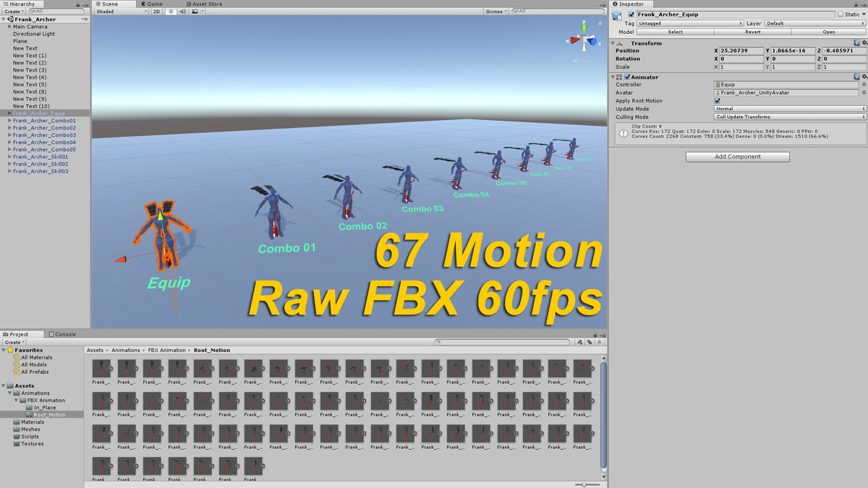Viewport: 868px width, 488px height.
Task: Open the Shaded draw mode dropdown
Action: [x=121, y=12]
